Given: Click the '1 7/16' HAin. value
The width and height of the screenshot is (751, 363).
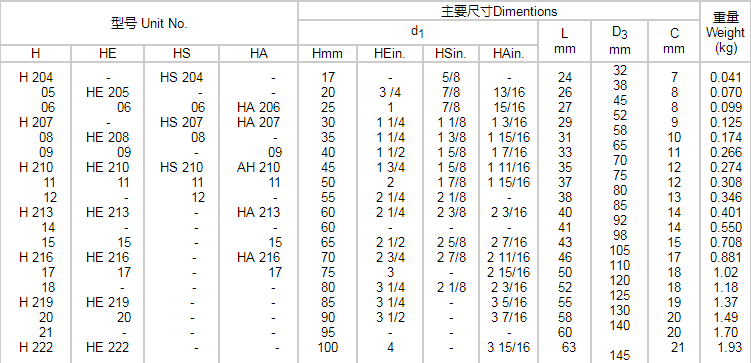Looking at the screenshot, I should pos(509,152).
